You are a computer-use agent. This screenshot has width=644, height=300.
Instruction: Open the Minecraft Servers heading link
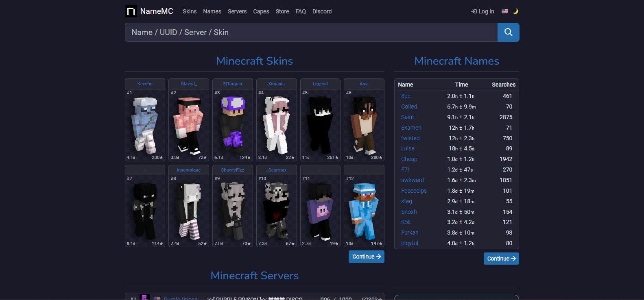point(255,276)
